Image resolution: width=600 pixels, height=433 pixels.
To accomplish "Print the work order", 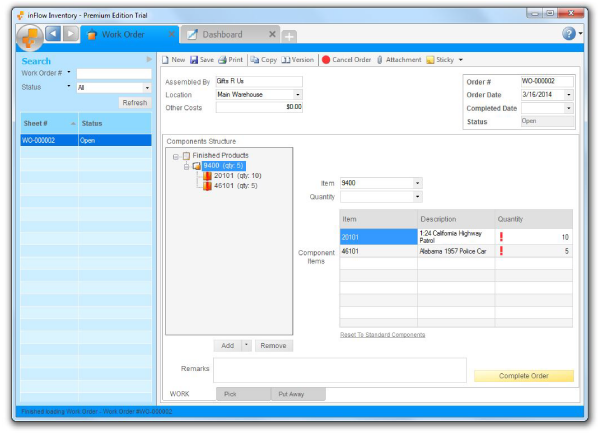I will (231, 60).
